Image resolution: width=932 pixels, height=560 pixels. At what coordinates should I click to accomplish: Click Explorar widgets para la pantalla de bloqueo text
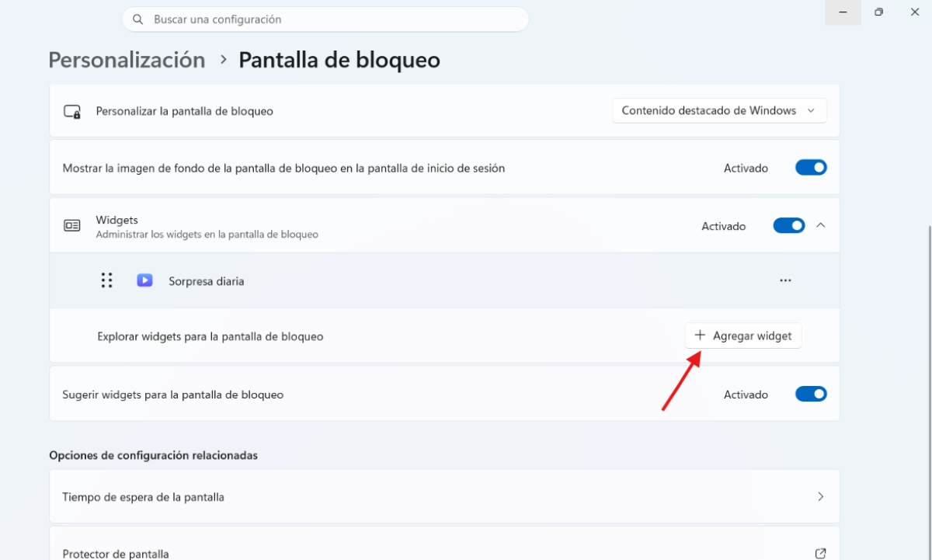pyautogui.click(x=210, y=337)
